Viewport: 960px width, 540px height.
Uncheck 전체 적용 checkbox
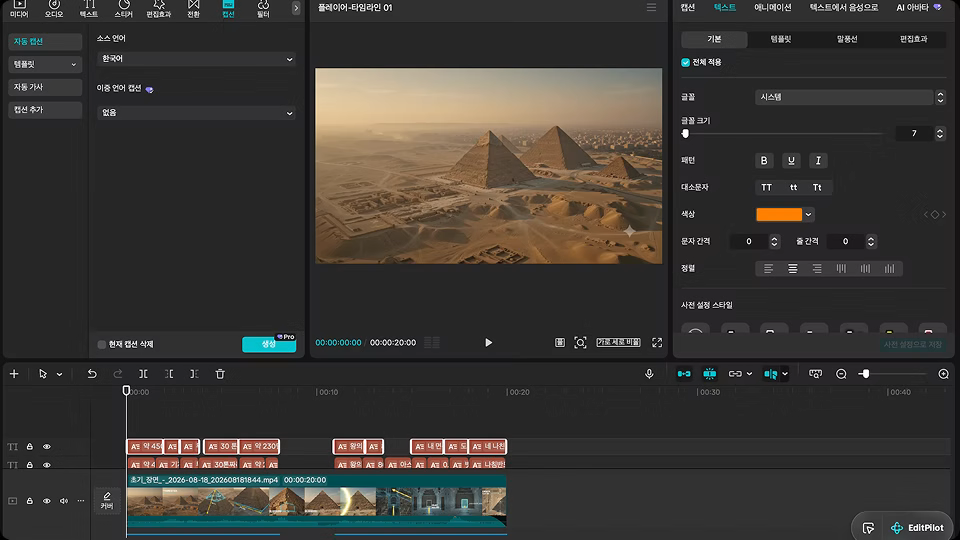pos(685,62)
